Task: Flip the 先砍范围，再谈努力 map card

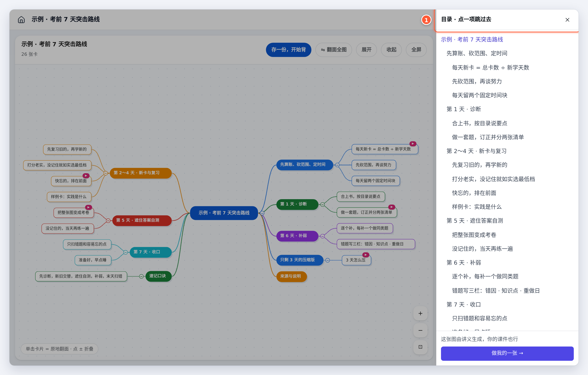Action: point(373,165)
